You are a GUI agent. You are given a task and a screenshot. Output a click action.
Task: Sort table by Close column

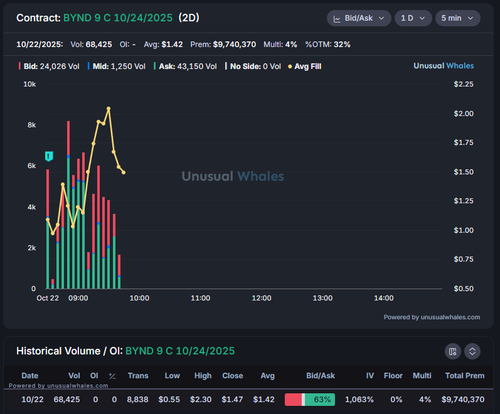pyautogui.click(x=232, y=376)
